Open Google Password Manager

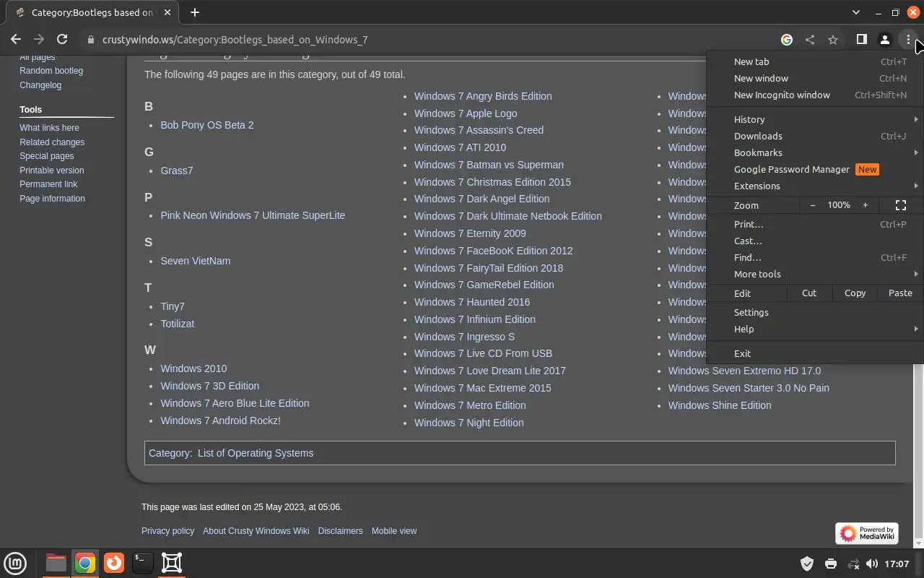(x=815, y=169)
